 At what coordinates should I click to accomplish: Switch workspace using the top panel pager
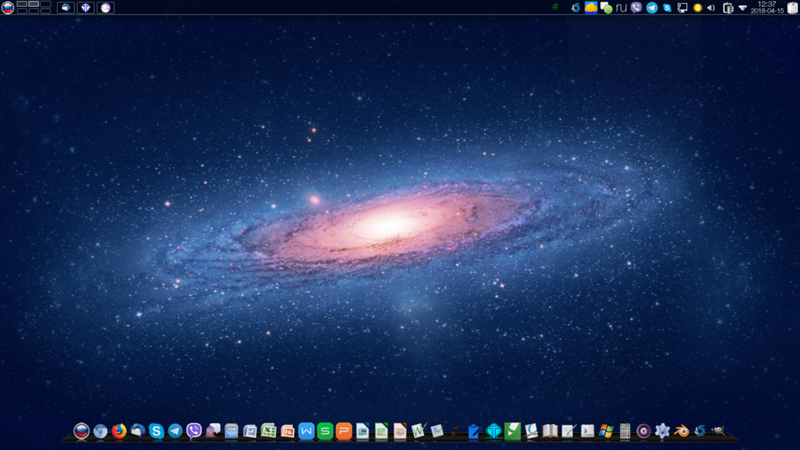pyautogui.click(x=34, y=7)
